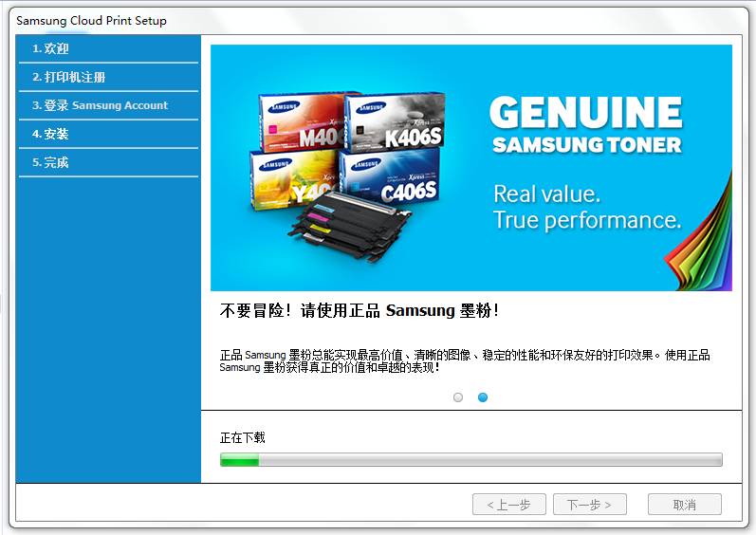The width and height of the screenshot is (756, 535).
Task: Open step 1. 欢迎 in sidebar
Action: [x=108, y=48]
